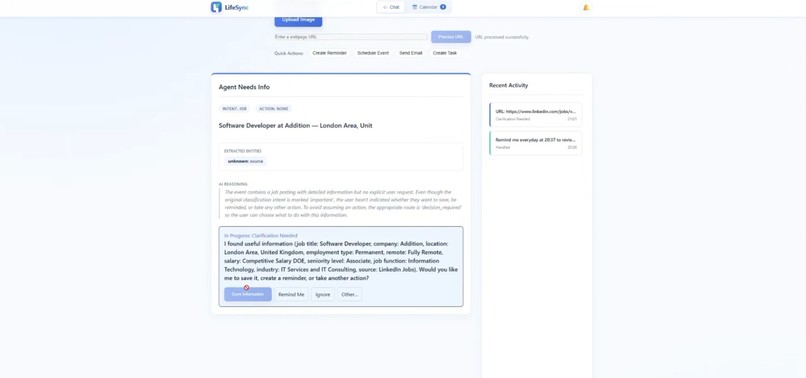Click the Remind Me button
The image size is (806, 378).
(291, 295)
